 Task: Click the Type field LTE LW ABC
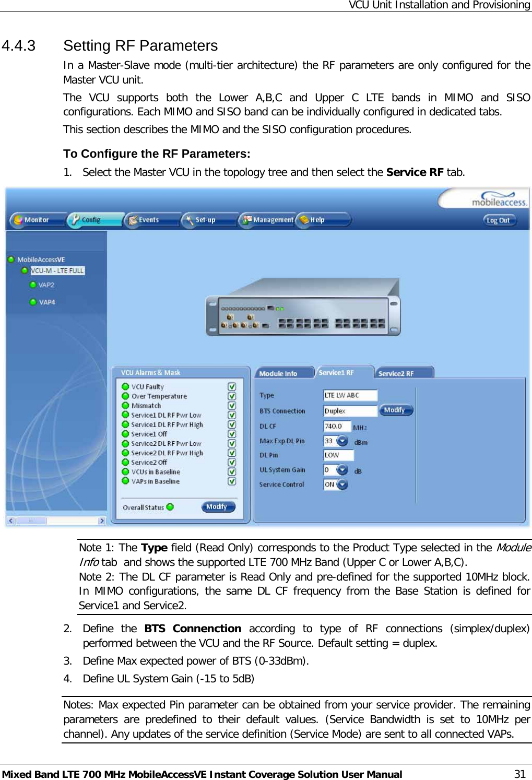pyautogui.click(x=350, y=396)
